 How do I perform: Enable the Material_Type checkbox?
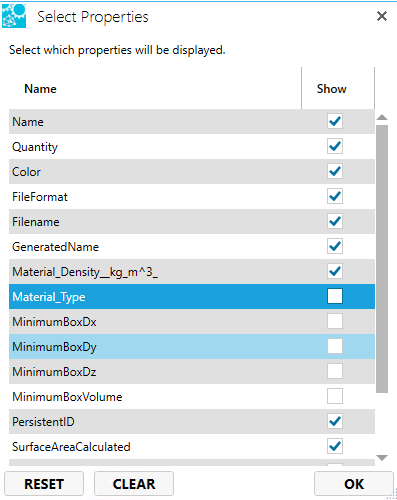point(335,296)
